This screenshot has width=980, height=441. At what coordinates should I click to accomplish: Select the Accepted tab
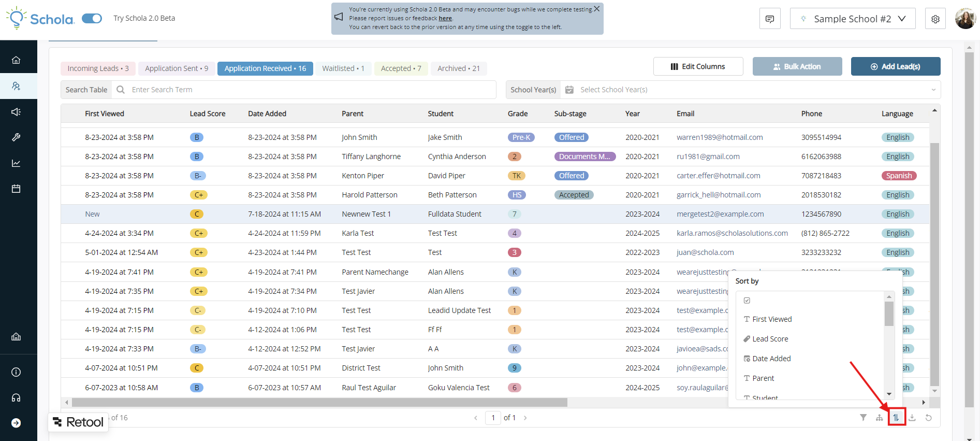tap(401, 68)
